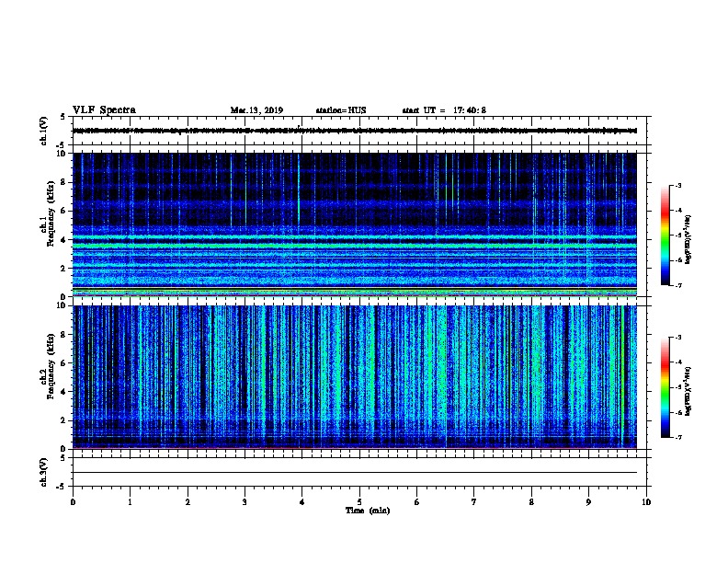Click the "-7" label on ch.2 color bar

(x=678, y=438)
